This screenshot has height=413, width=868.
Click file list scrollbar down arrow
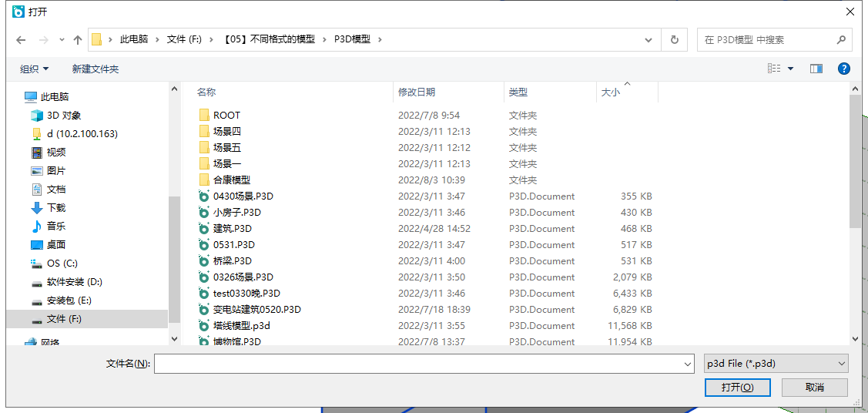pyautogui.click(x=856, y=337)
